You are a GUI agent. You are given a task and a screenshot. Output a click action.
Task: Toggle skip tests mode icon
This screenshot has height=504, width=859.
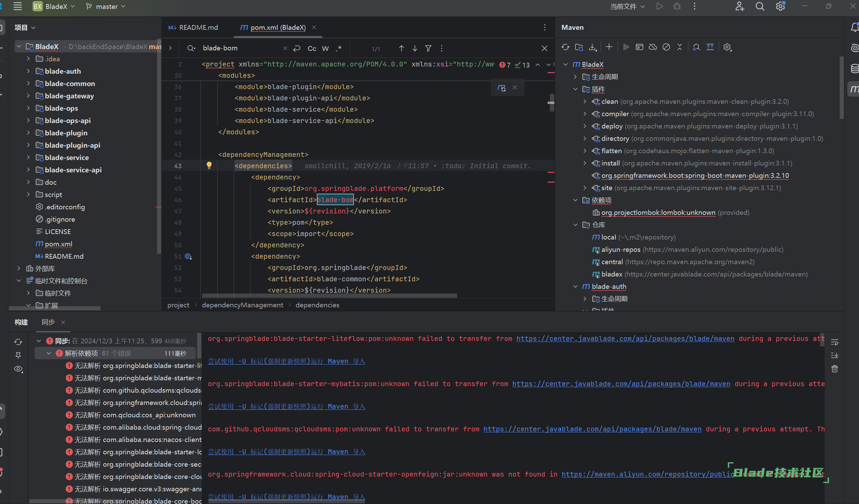coord(666,47)
